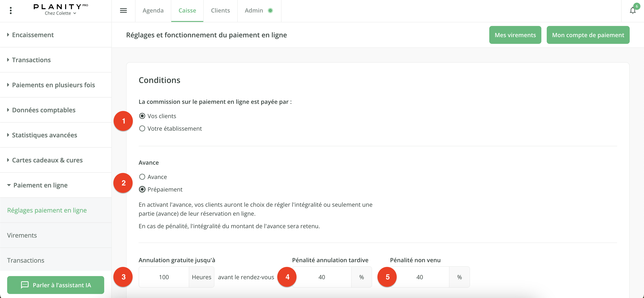Open the three-dot vertical menu
This screenshot has height=298, width=644.
[11, 11]
